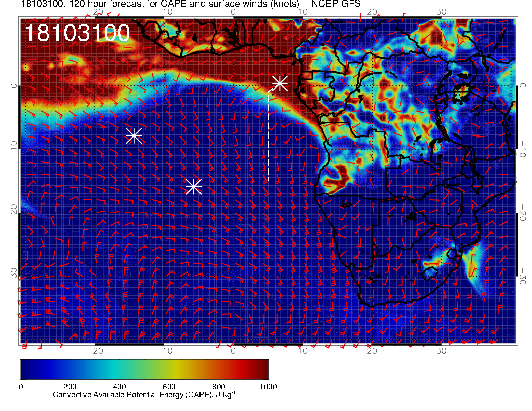The height and width of the screenshot is (411, 532).
Task: Click the 1000 tick label under the colorbar
Action: point(268,387)
